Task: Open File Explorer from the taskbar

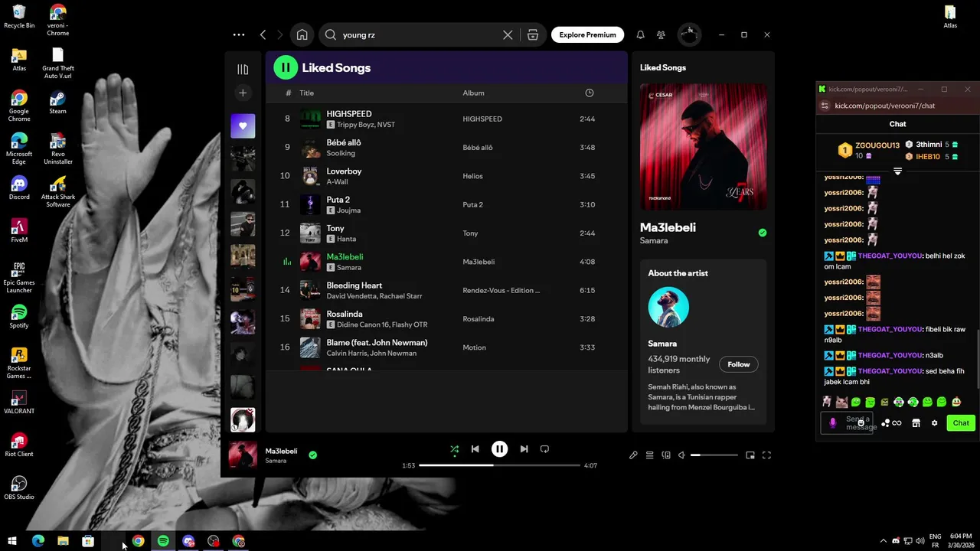Action: click(x=63, y=541)
